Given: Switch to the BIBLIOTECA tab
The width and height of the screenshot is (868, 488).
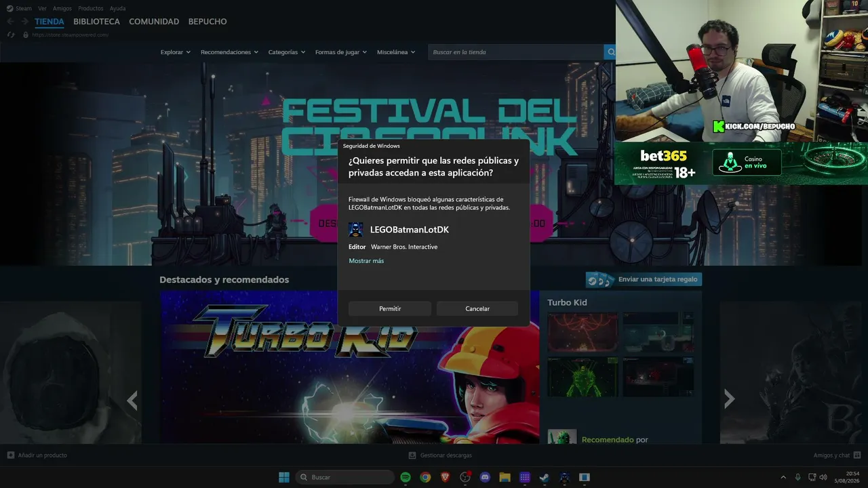Looking at the screenshot, I should (97, 22).
